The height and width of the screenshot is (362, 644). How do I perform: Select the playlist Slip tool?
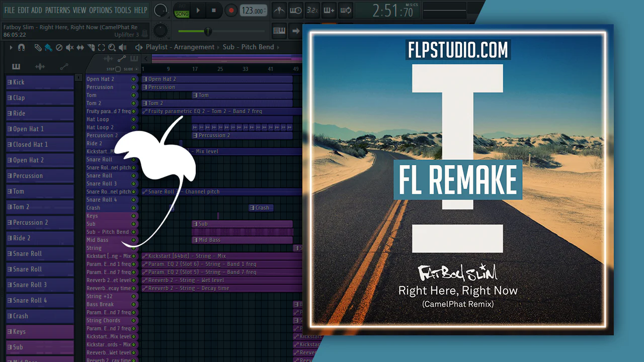tap(80, 47)
